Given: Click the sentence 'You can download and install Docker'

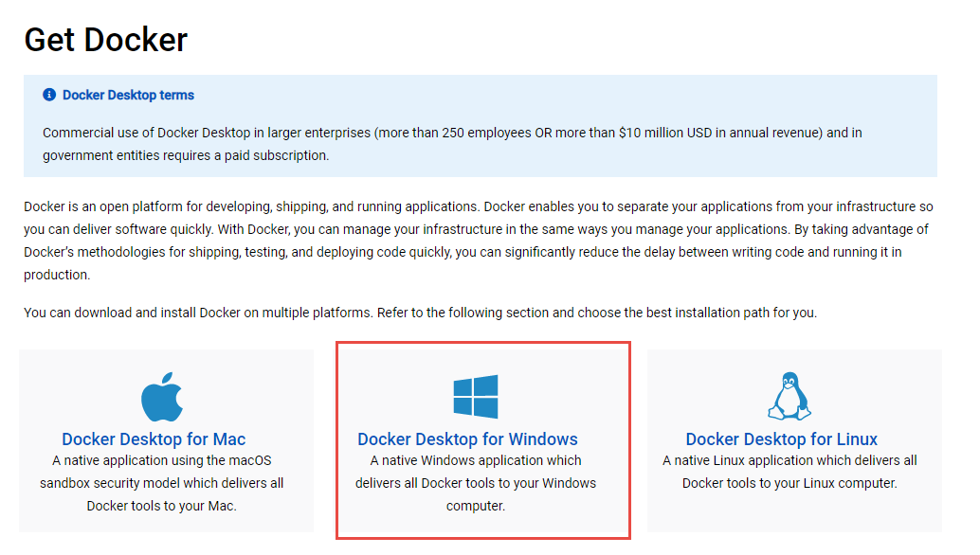Looking at the screenshot, I should click(x=420, y=313).
